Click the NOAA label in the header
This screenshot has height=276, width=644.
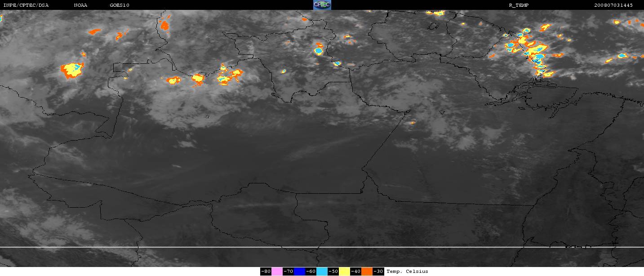[81, 5]
